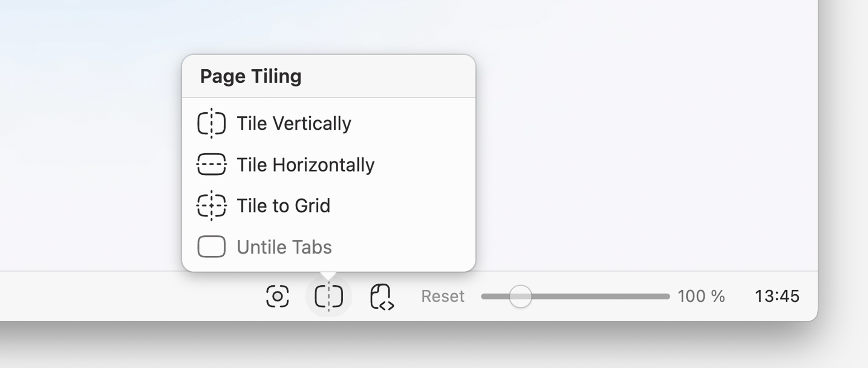Select the Tile to Grid label

[283, 206]
